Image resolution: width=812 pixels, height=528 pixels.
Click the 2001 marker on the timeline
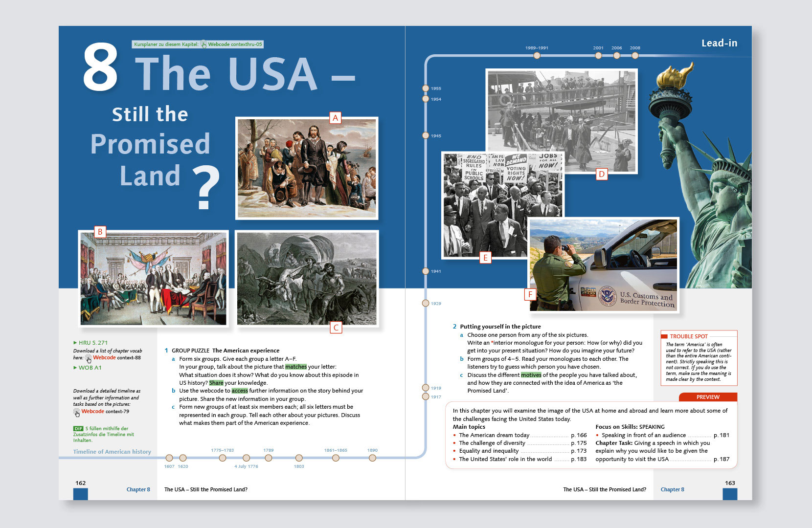click(x=598, y=56)
